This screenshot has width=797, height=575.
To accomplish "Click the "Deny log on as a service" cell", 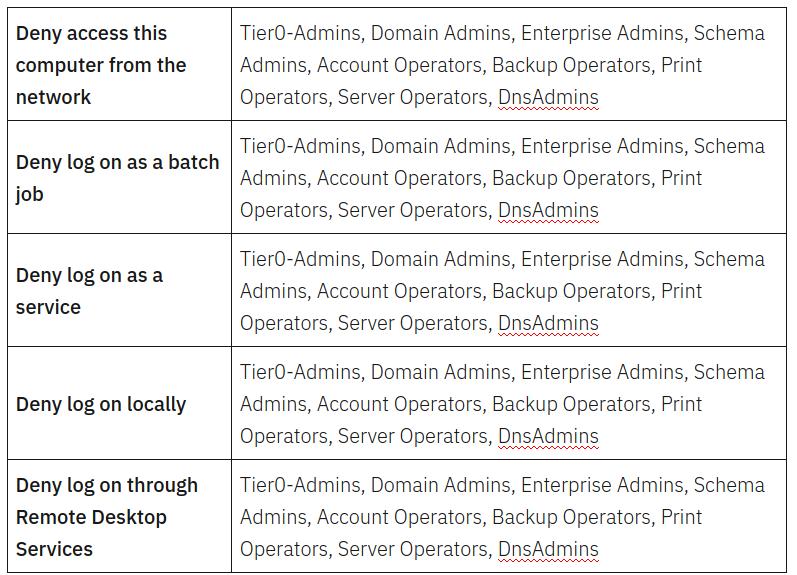I will click(89, 291).
